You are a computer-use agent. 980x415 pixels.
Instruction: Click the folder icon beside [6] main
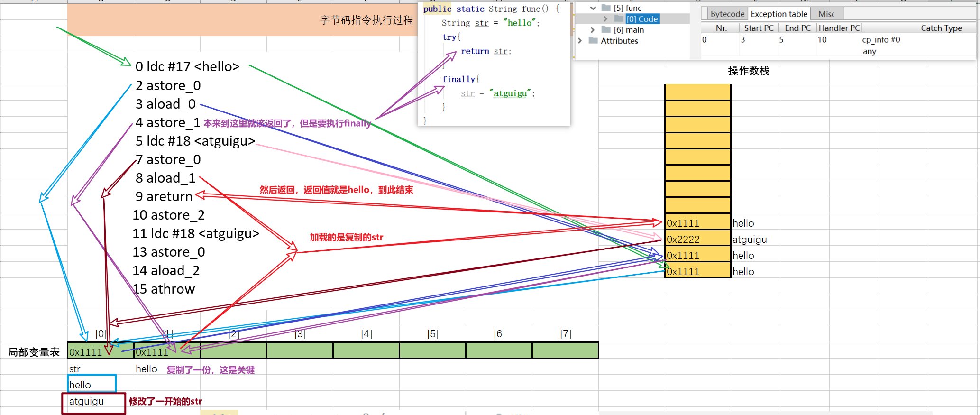click(606, 30)
